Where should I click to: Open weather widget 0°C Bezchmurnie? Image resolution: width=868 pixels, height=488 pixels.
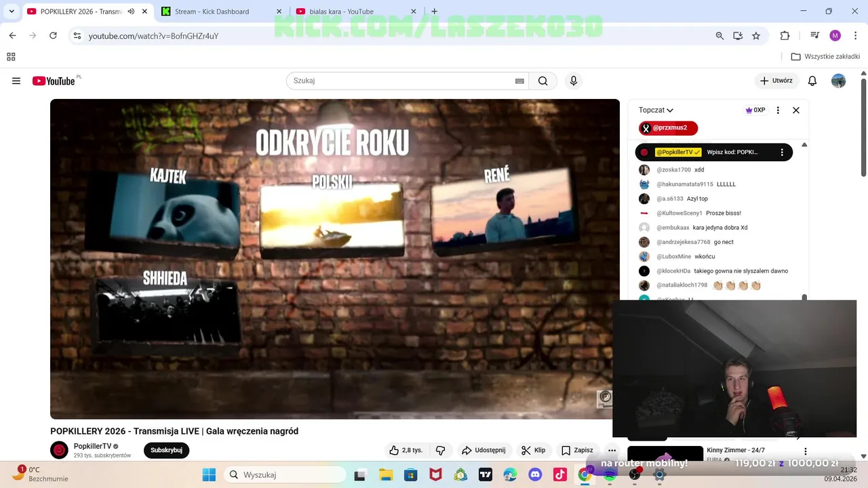pyautogui.click(x=41, y=474)
